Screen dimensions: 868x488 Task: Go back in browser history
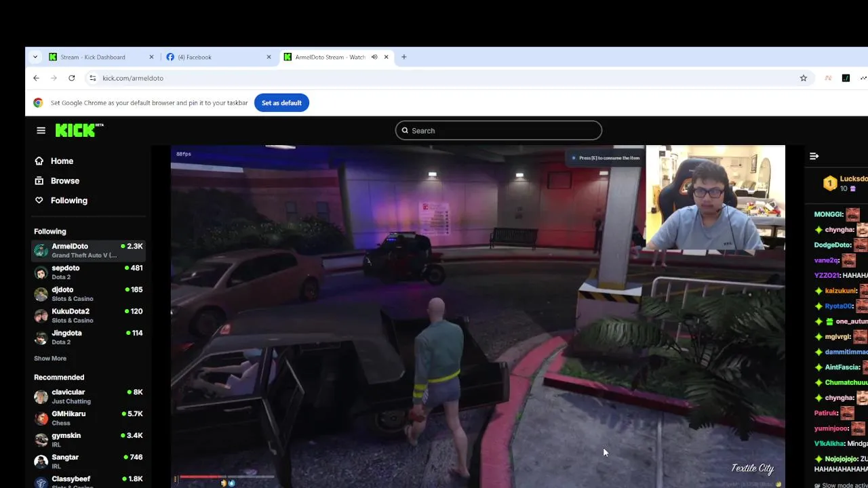36,78
